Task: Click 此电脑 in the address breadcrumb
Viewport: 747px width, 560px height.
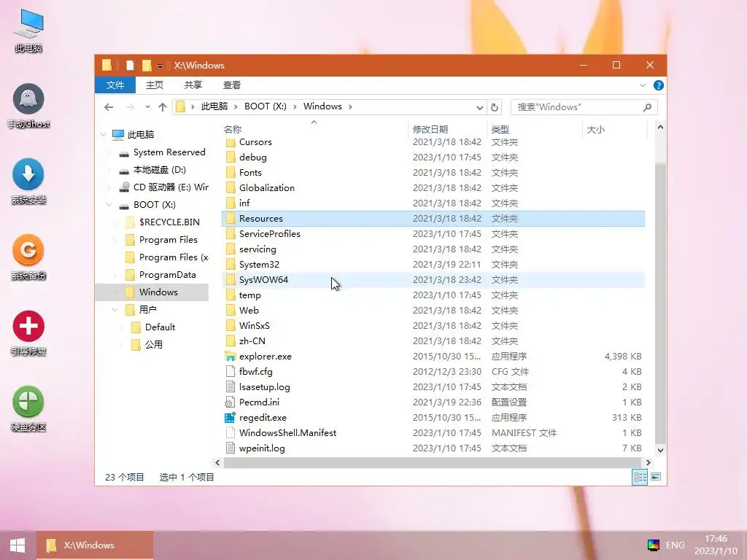Action: coord(214,106)
